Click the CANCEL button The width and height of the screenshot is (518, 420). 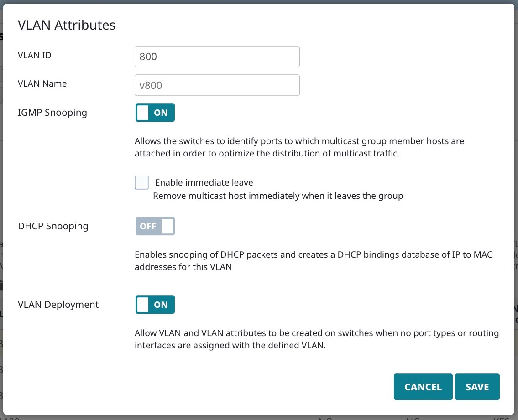[x=423, y=386]
